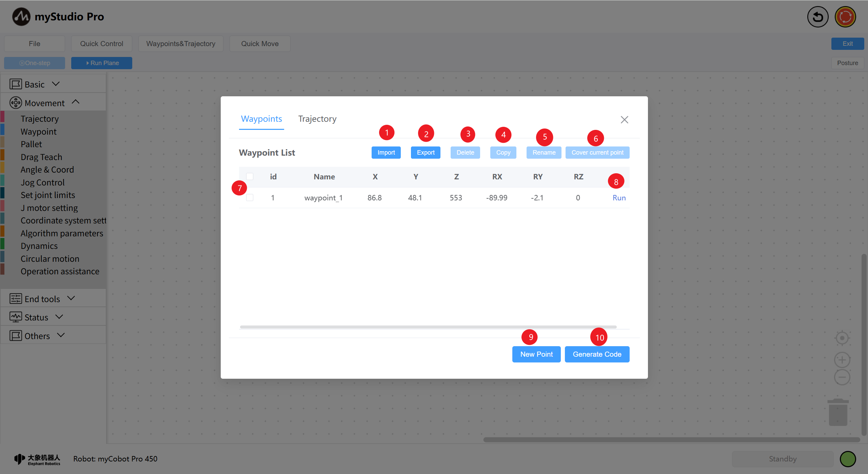Click the dialog's horizontal scrollbar
This screenshot has width=868, height=474.
click(x=428, y=327)
